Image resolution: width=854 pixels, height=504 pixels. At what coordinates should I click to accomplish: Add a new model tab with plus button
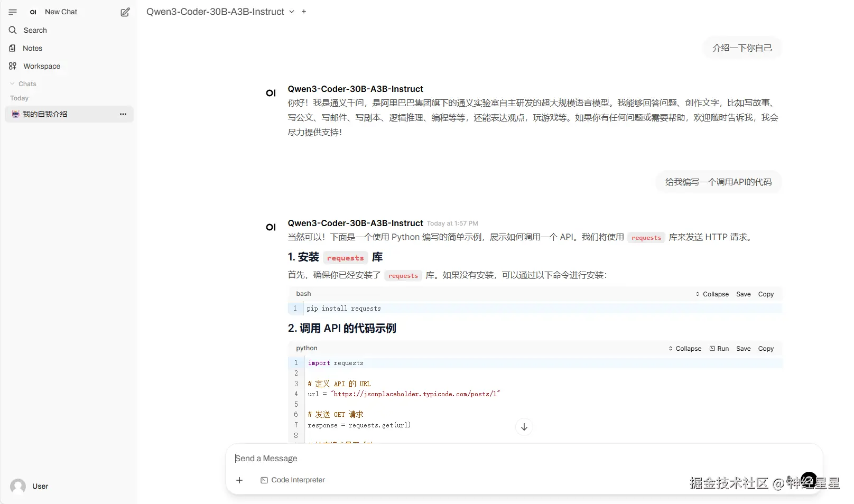tap(304, 11)
